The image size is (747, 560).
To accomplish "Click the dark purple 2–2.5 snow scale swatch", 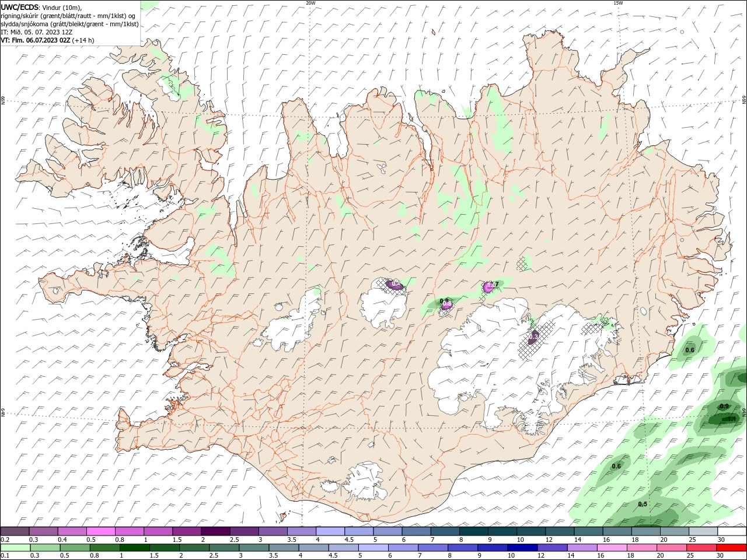I will click(215, 531).
